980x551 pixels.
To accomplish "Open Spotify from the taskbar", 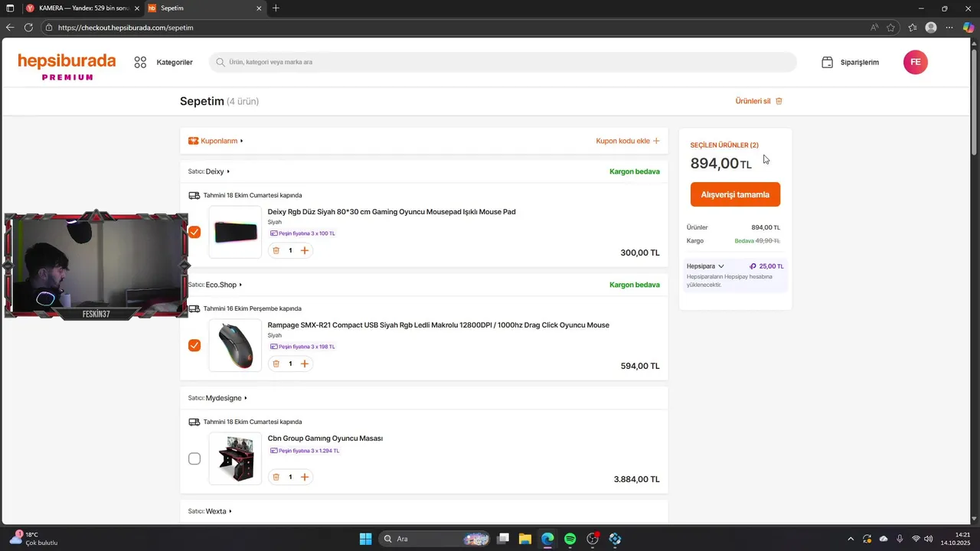I will (x=570, y=539).
